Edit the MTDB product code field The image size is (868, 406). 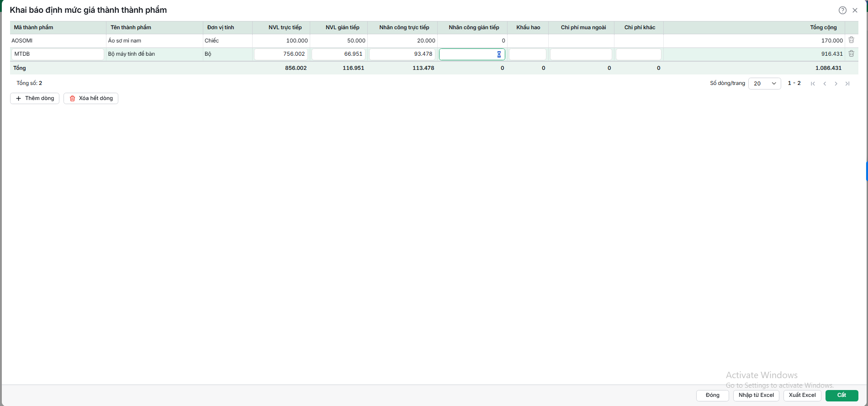58,54
